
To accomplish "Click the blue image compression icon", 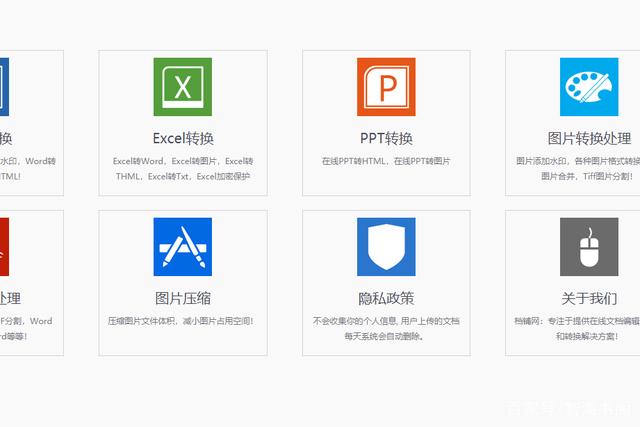I will coord(182,247).
